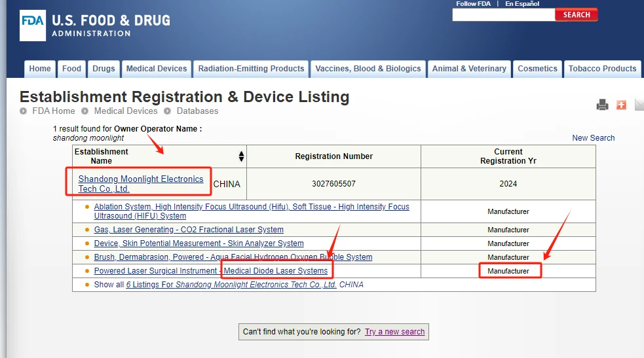Click the 'shandong moonlight' search term text

(88, 138)
